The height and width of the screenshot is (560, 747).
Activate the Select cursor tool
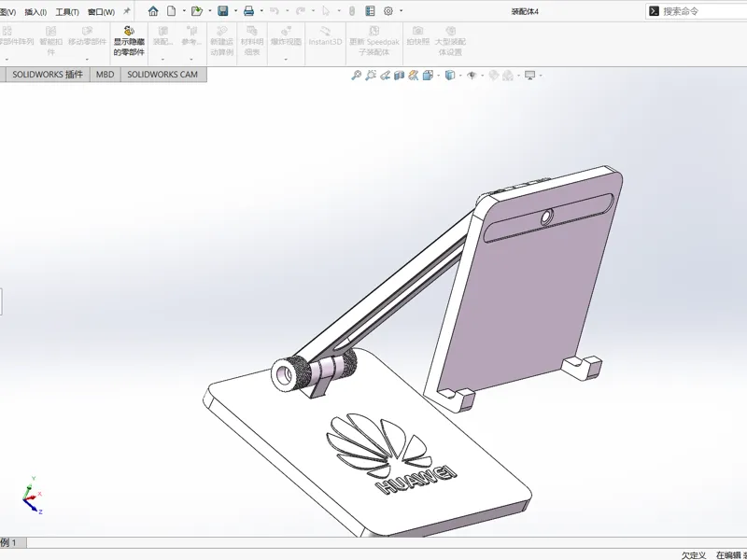326,11
